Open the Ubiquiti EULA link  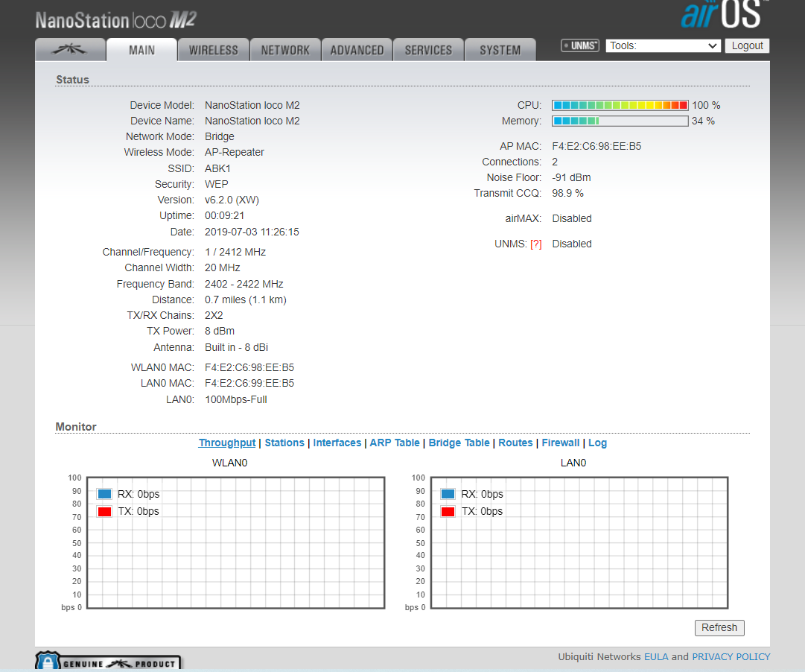coord(656,656)
